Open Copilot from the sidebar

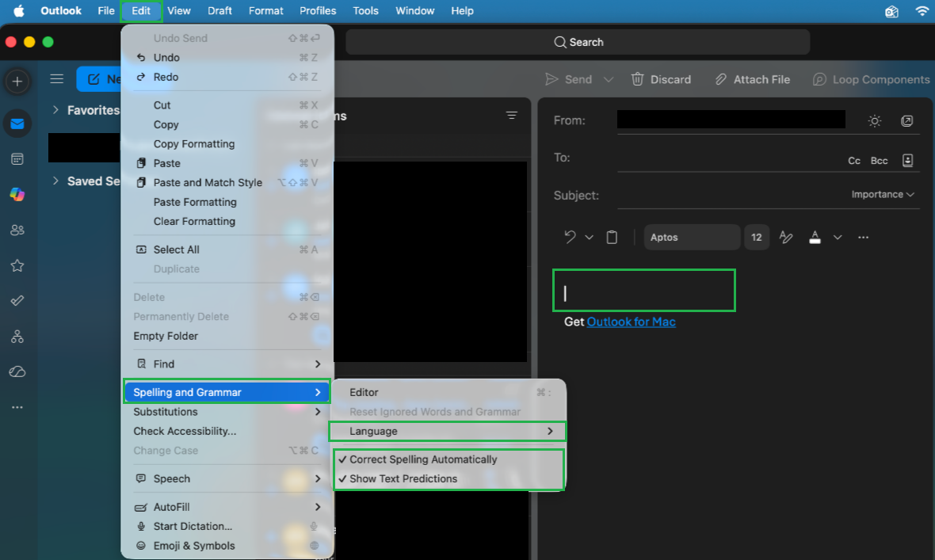[x=17, y=194]
